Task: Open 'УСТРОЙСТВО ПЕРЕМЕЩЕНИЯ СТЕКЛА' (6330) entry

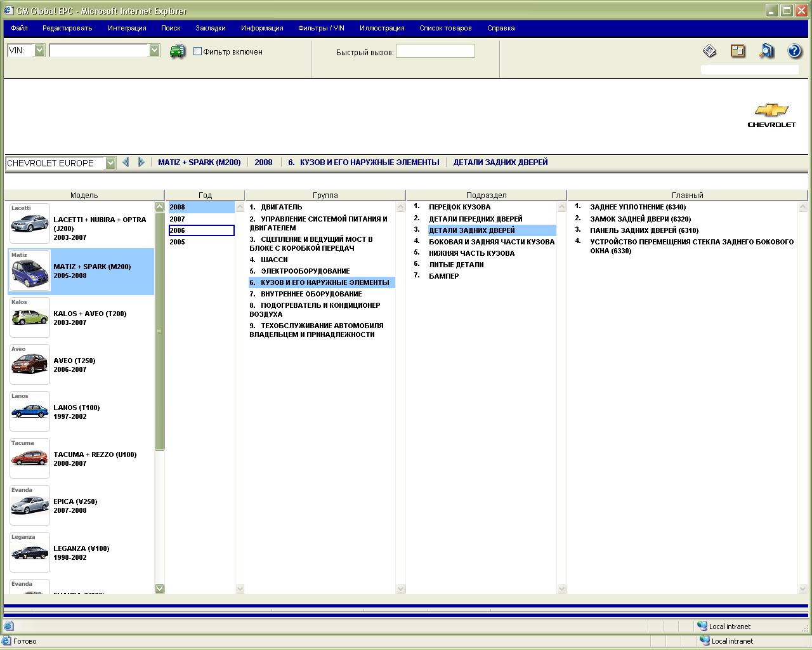Action: coord(691,246)
